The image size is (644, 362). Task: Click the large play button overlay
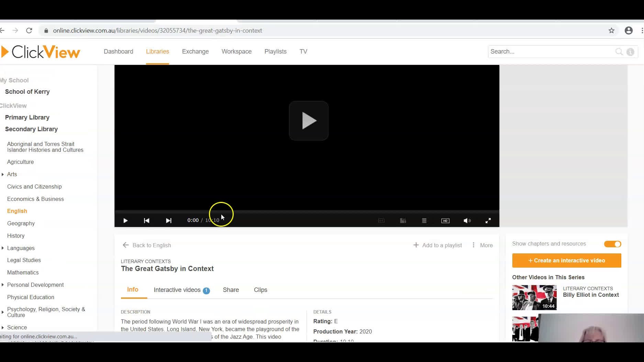(309, 121)
